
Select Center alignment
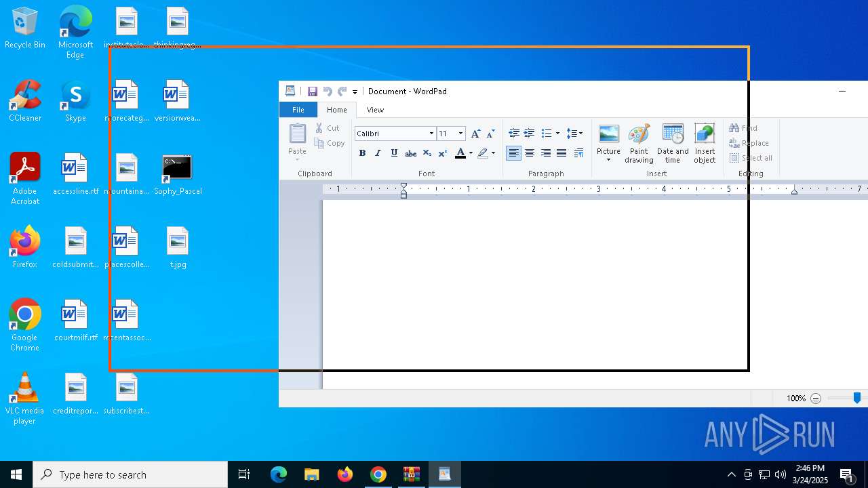coord(530,153)
